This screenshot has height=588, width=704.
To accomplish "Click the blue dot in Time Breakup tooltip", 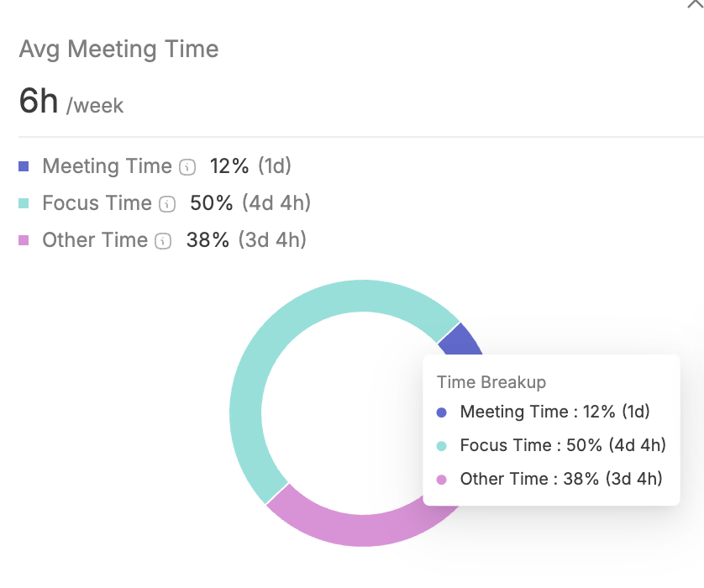I will tap(442, 412).
